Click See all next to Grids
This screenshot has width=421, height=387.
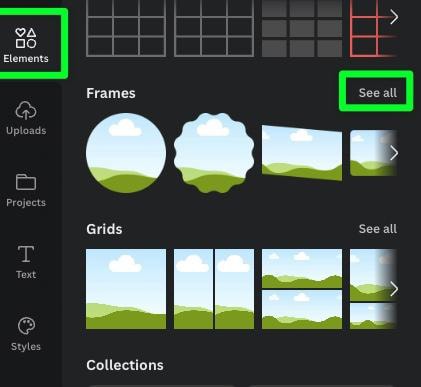378,229
